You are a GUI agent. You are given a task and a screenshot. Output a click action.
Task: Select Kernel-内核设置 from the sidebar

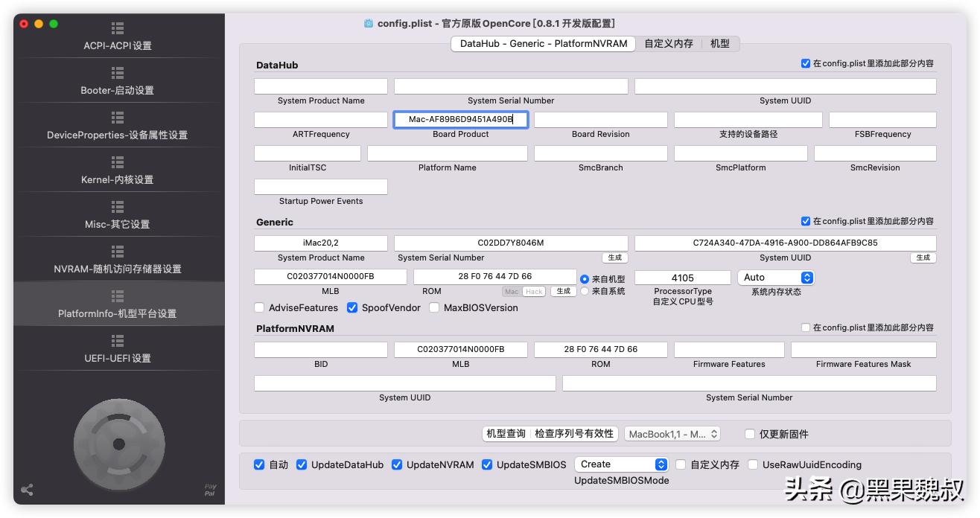pos(117,173)
